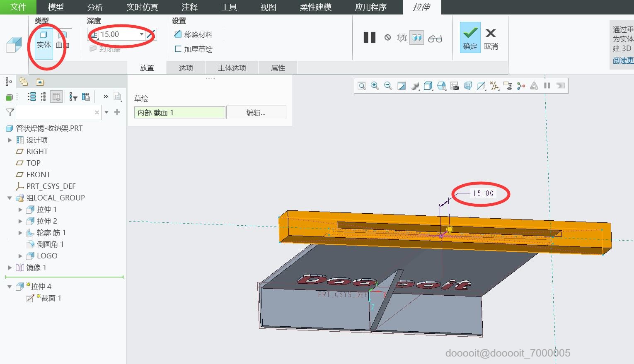Viewport: 634px width, 364px height.
Task: Collapse the 组LOCAL_GROUP node
Action: [x=10, y=198]
